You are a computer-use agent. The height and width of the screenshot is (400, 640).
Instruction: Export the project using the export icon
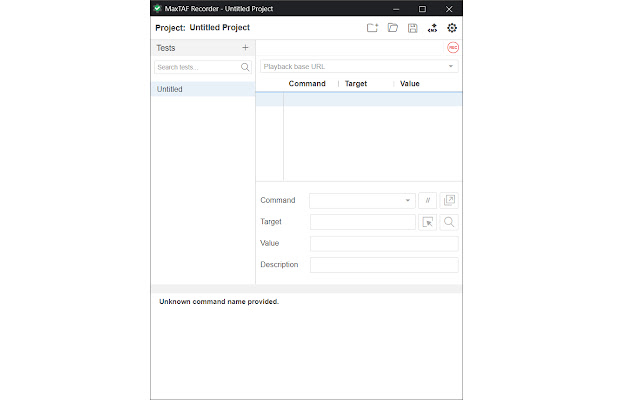pos(432,28)
